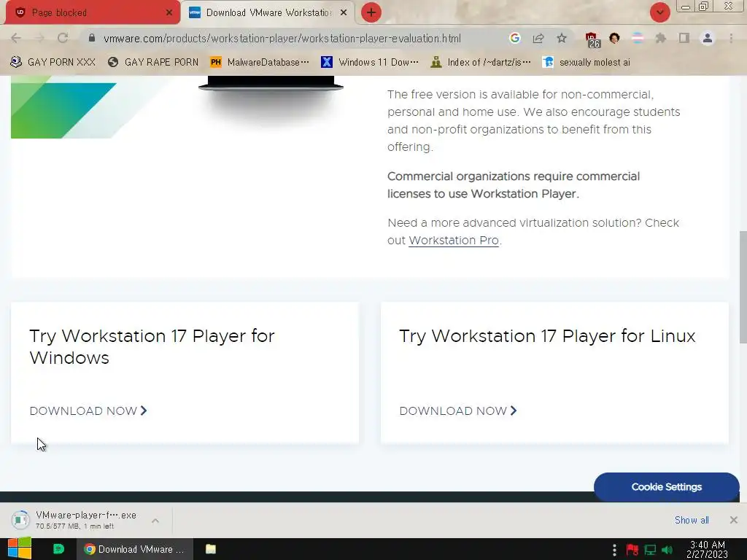View site information via the lock icon
Image resolution: width=747 pixels, height=560 pixels.
pos(92,38)
